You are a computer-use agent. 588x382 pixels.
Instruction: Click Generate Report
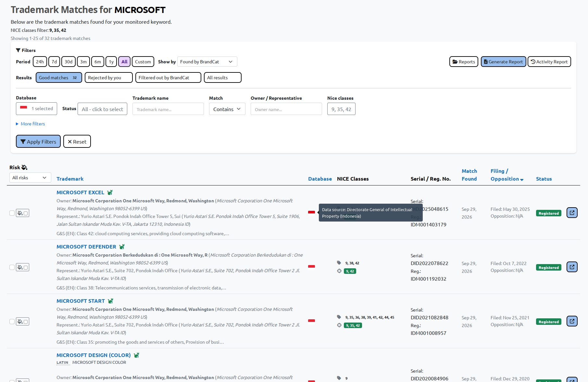click(504, 62)
